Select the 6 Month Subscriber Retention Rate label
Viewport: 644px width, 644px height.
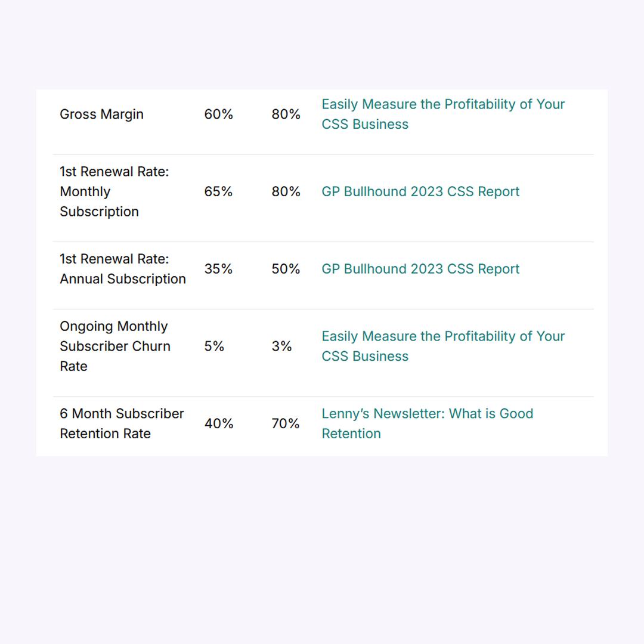122,423
